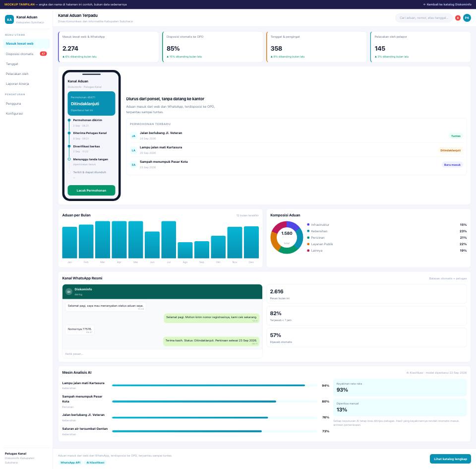
Task: Click the 93% Keyakinan rata-rata card
Action: (400, 388)
